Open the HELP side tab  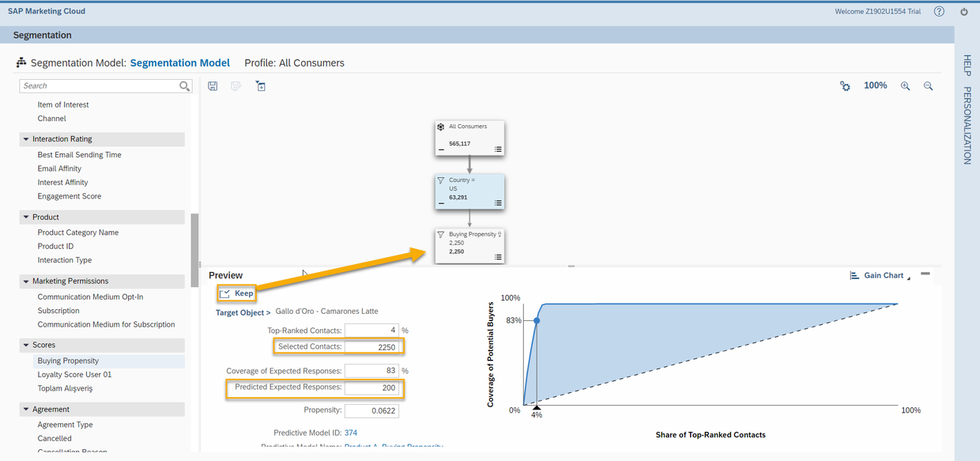pos(967,66)
